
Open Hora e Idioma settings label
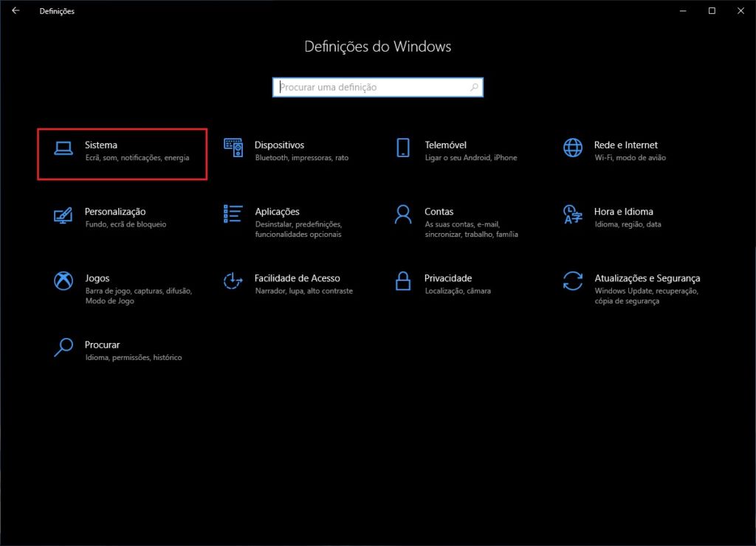click(623, 212)
